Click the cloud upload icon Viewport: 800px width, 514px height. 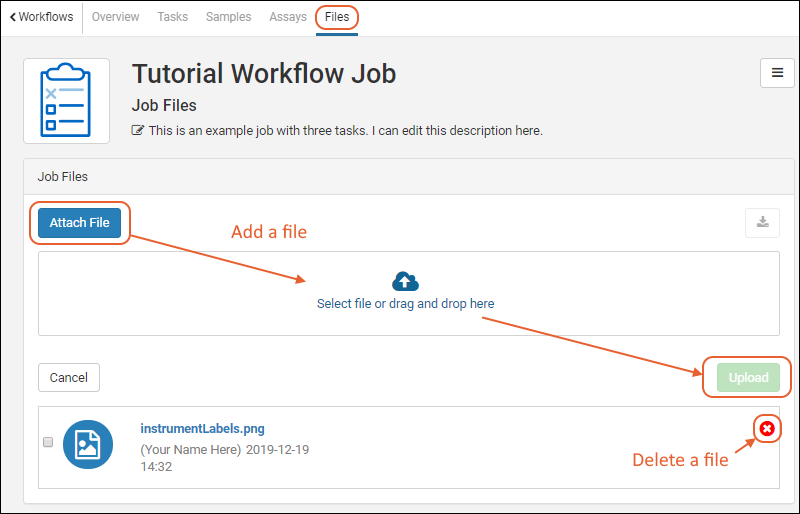(x=405, y=281)
